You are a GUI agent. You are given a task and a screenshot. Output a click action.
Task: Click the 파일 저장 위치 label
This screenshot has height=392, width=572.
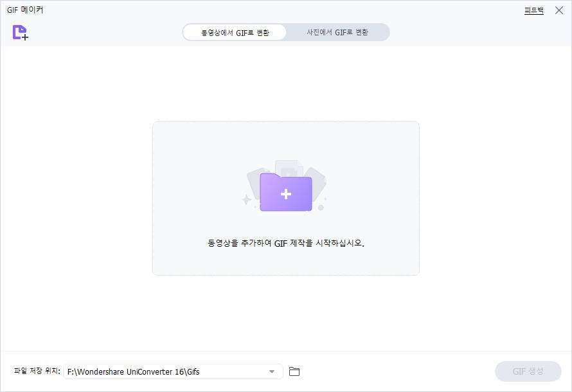coord(37,371)
